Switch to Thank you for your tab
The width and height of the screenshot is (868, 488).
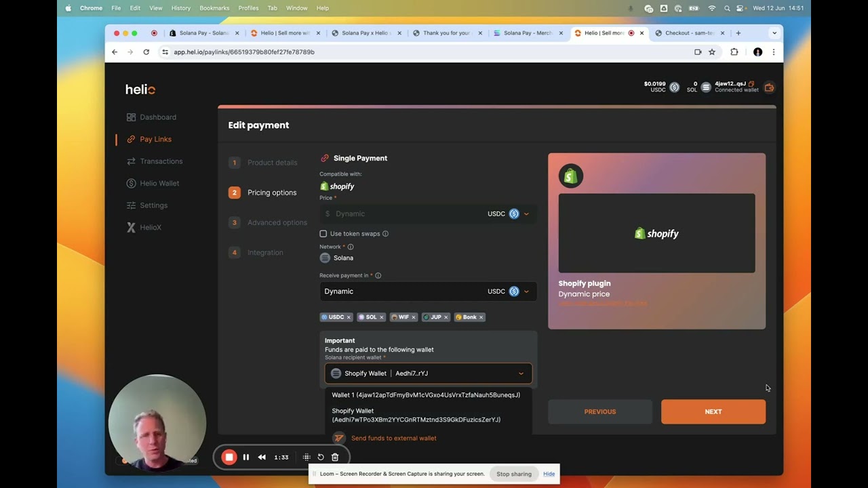(448, 33)
